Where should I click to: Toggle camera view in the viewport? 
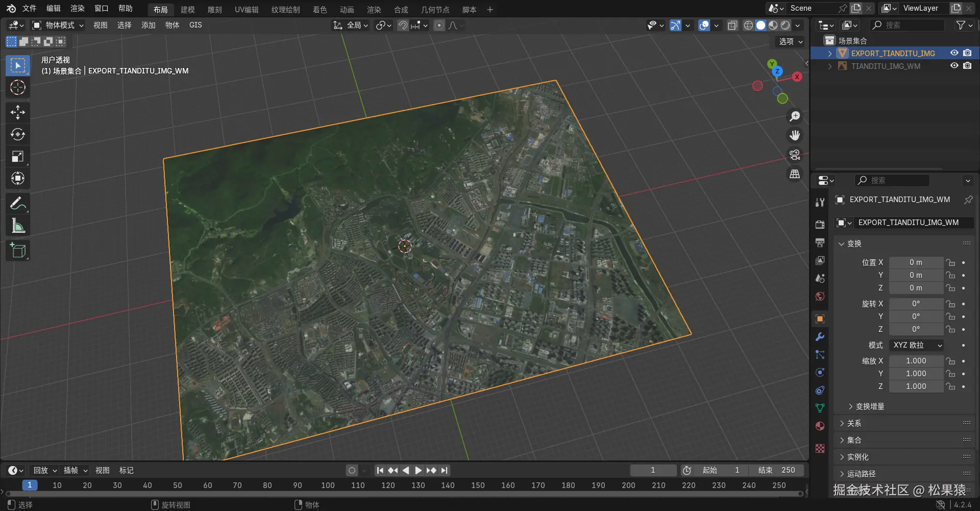(x=795, y=155)
